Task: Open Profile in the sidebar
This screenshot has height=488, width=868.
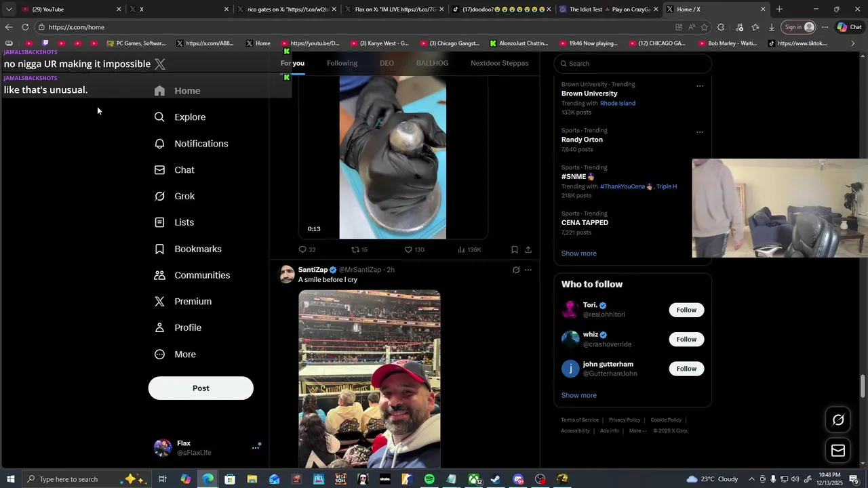Action: [x=178, y=327]
